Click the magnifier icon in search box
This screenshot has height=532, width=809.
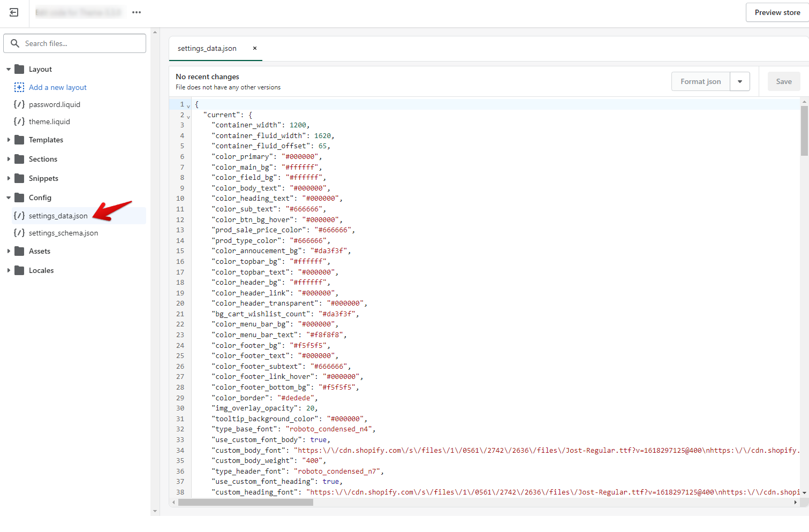15,43
